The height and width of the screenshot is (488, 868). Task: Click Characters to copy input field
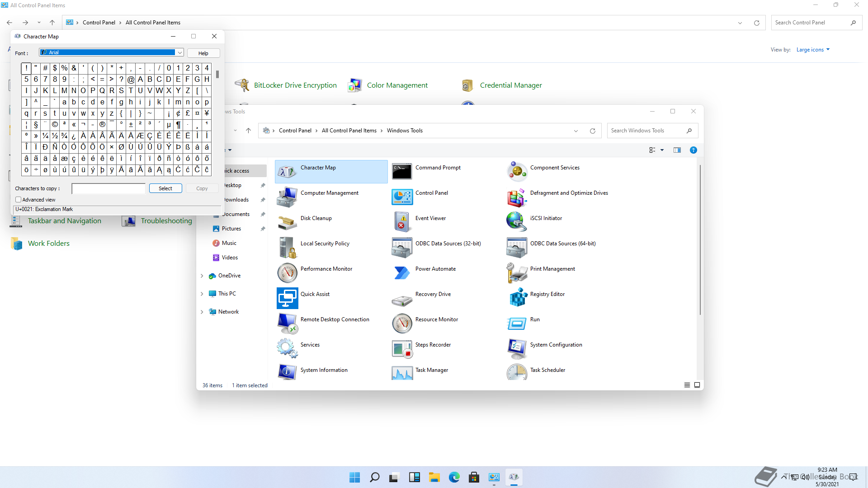108,188
